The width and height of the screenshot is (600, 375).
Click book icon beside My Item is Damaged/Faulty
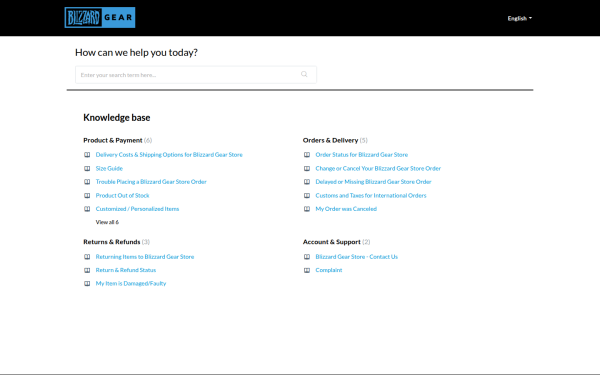point(87,284)
